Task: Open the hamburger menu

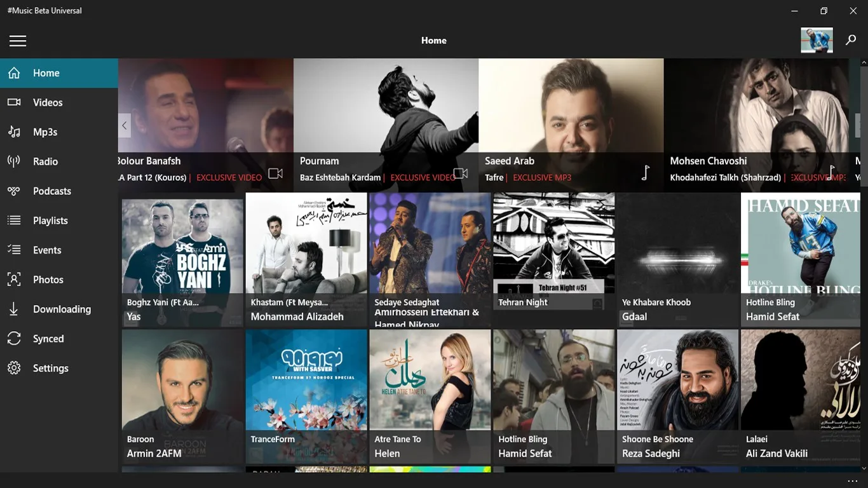Action: coord(18,41)
